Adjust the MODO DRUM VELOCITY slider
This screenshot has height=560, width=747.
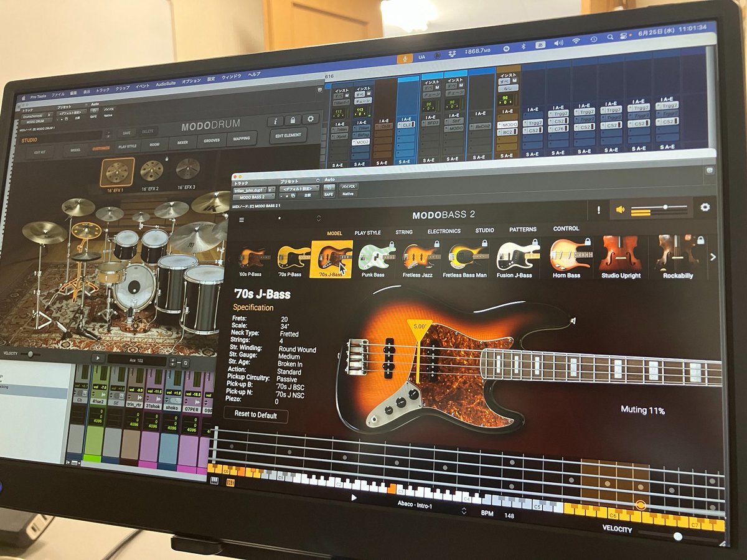tap(30, 353)
